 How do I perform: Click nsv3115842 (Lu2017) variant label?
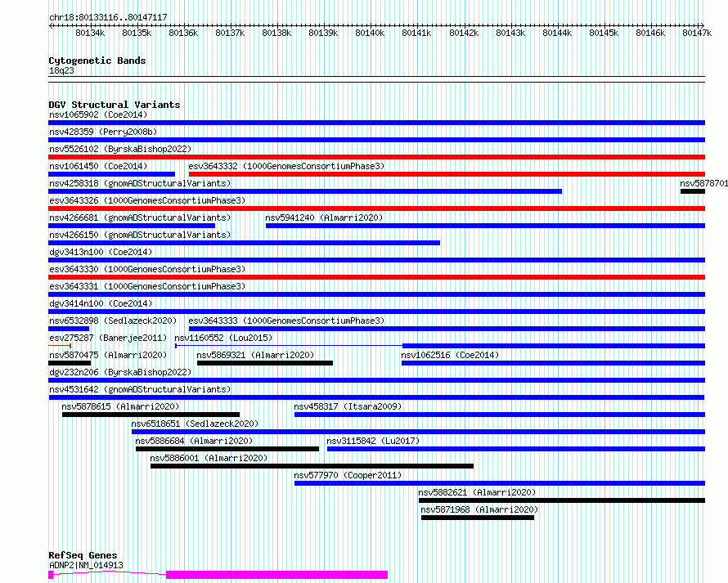373,441
